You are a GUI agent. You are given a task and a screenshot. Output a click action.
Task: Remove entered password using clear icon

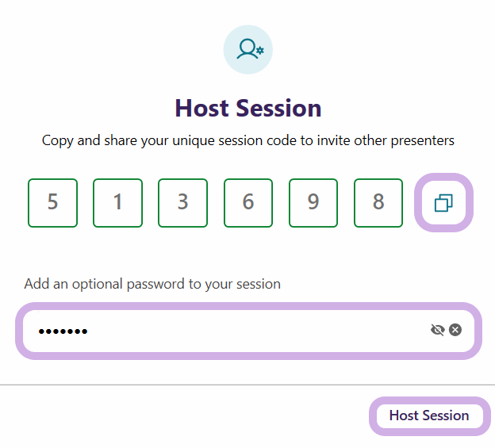coord(455,330)
